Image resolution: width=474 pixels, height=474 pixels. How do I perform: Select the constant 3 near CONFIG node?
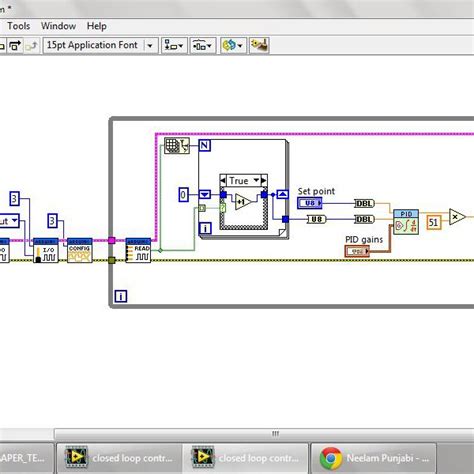(53, 221)
